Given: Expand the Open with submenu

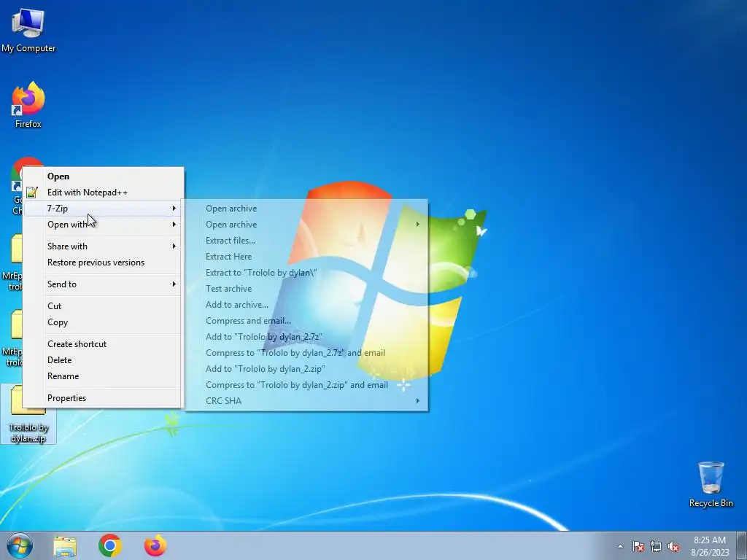Looking at the screenshot, I should [x=103, y=225].
